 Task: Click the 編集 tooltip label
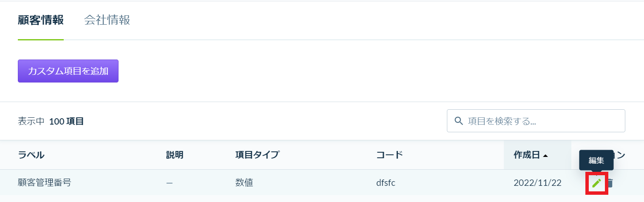click(596, 160)
